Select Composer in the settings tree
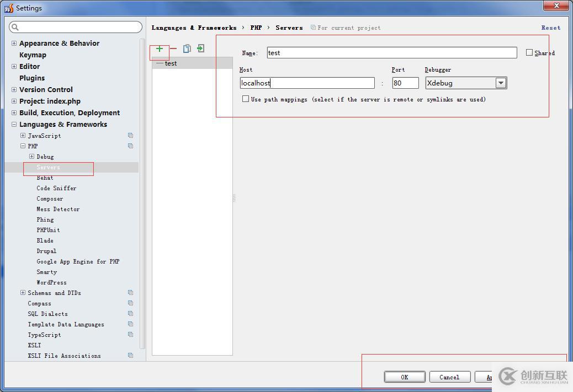This screenshot has width=573, height=392. coord(50,198)
